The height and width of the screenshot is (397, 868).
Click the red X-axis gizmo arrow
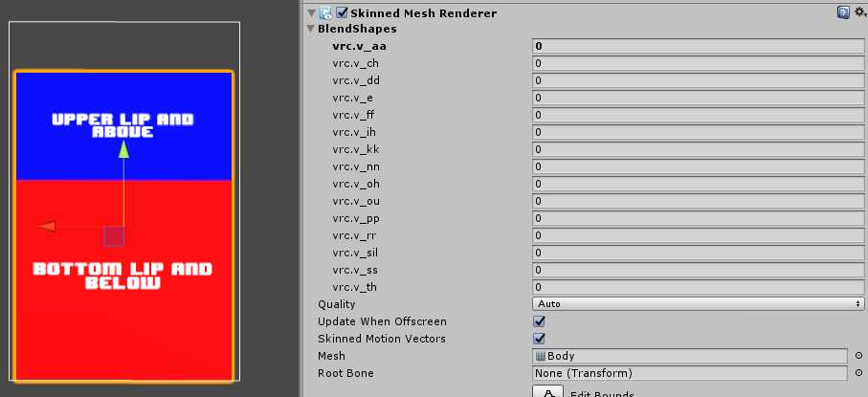pos(47,227)
